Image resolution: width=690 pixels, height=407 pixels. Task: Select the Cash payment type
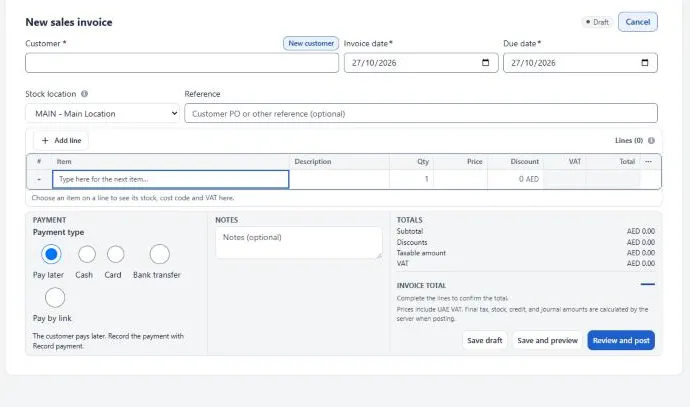pyautogui.click(x=87, y=254)
